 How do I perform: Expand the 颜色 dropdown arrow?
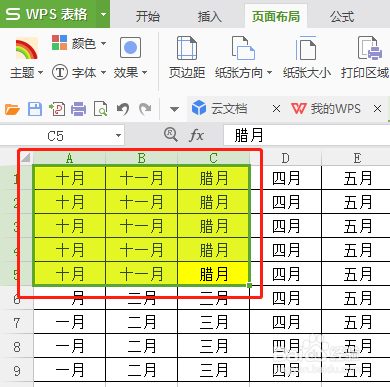click(103, 43)
